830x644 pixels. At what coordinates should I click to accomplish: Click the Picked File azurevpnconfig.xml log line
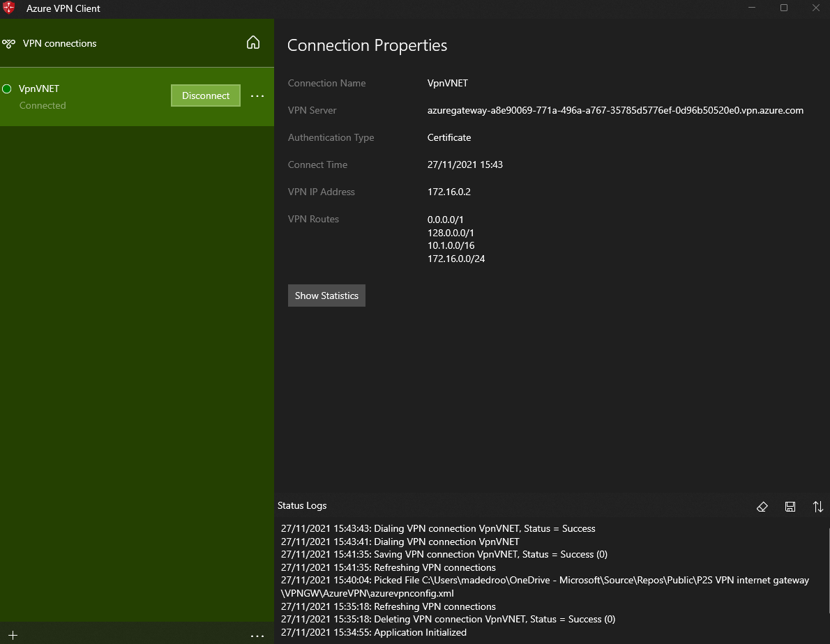coord(545,587)
